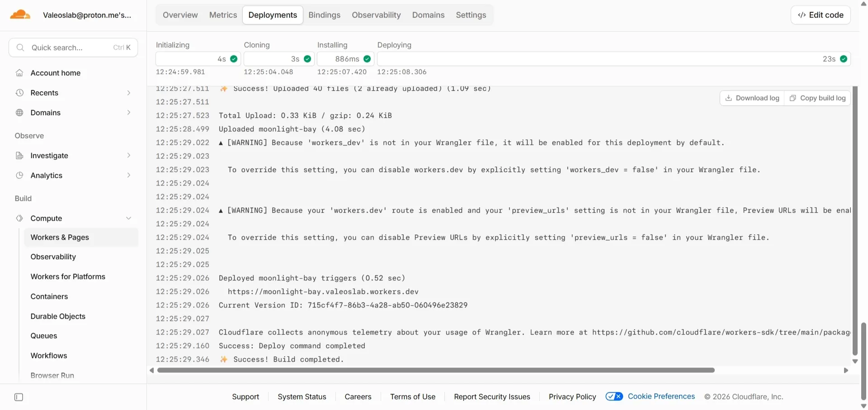
Task: Click the System Status footer link
Action: [302, 396]
